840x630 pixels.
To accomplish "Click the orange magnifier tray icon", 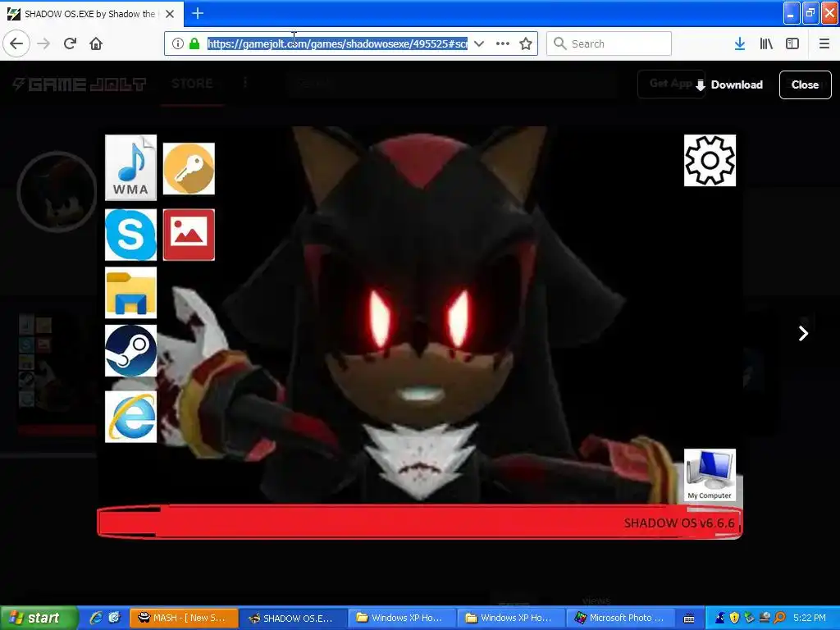I will [779, 618].
